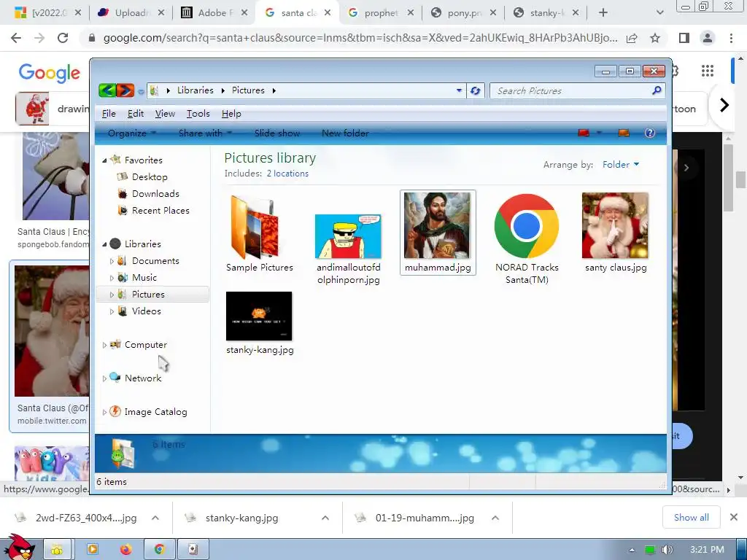Click the change view icon in toolbar

coord(584,133)
